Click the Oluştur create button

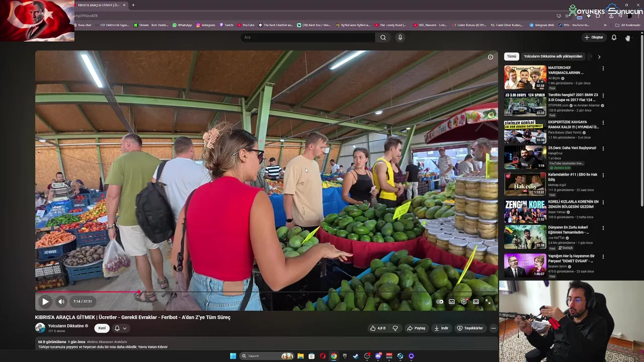(x=594, y=37)
